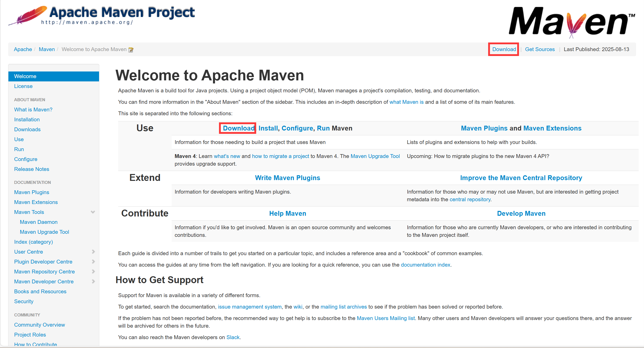This screenshot has height=348, width=644.
Task: Open Improve the Maven Central Repository
Action: [521, 178]
